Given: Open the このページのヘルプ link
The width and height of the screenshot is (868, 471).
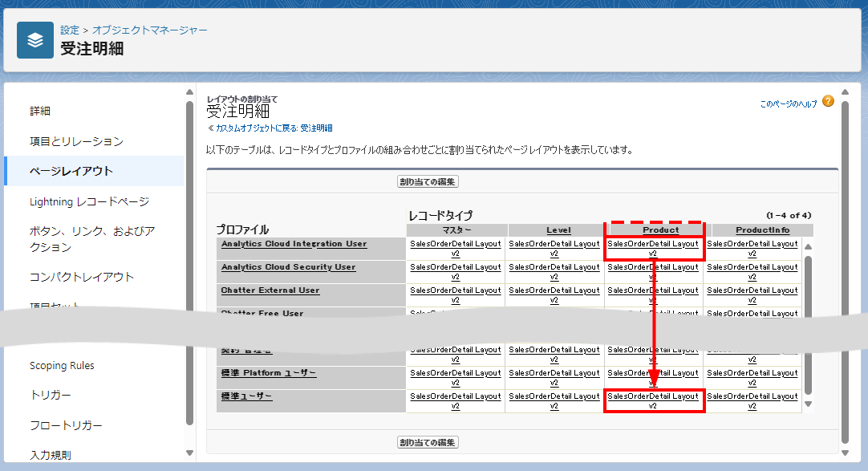Looking at the screenshot, I should point(789,104).
